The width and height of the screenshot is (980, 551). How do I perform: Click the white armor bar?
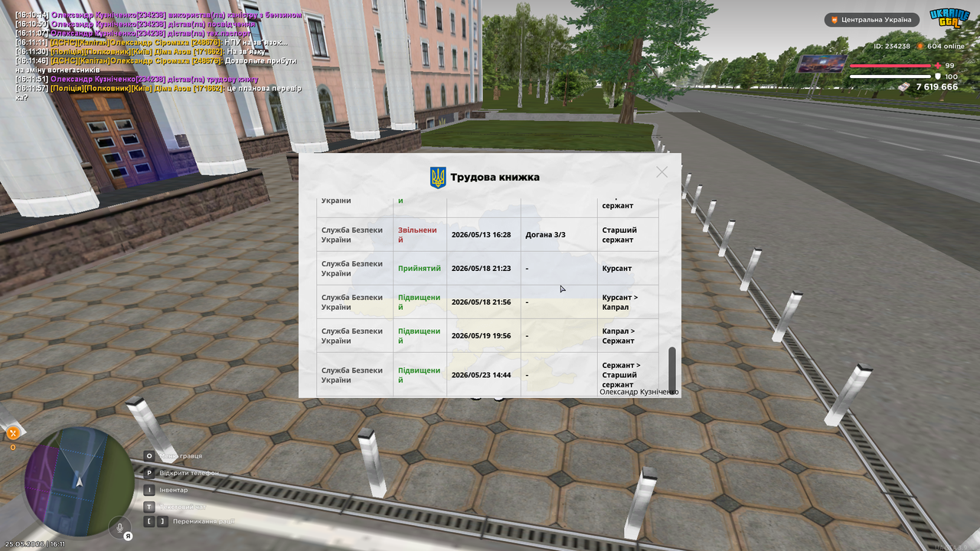[x=890, y=77]
